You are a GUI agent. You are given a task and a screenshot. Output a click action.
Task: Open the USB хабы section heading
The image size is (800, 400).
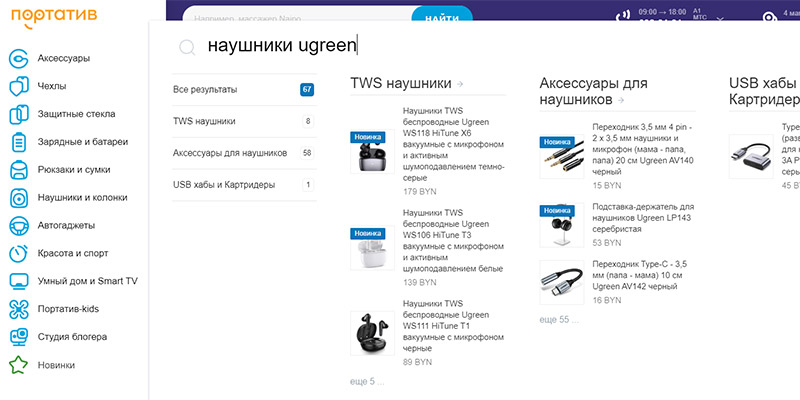click(764, 91)
